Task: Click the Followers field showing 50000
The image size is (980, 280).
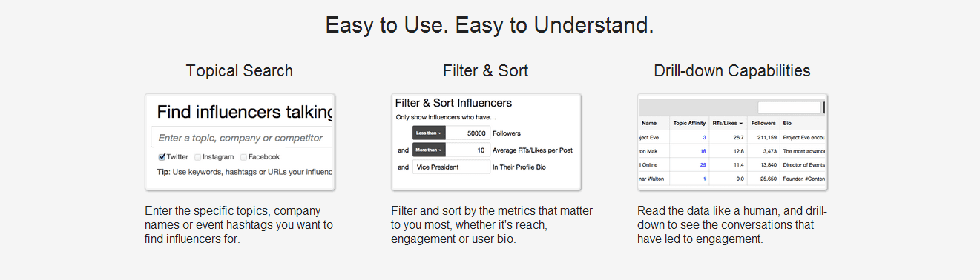Action: point(467,133)
